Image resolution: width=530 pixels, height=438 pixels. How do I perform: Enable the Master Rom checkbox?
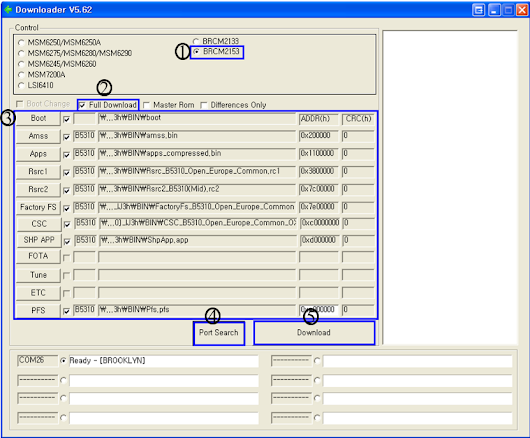click(146, 105)
